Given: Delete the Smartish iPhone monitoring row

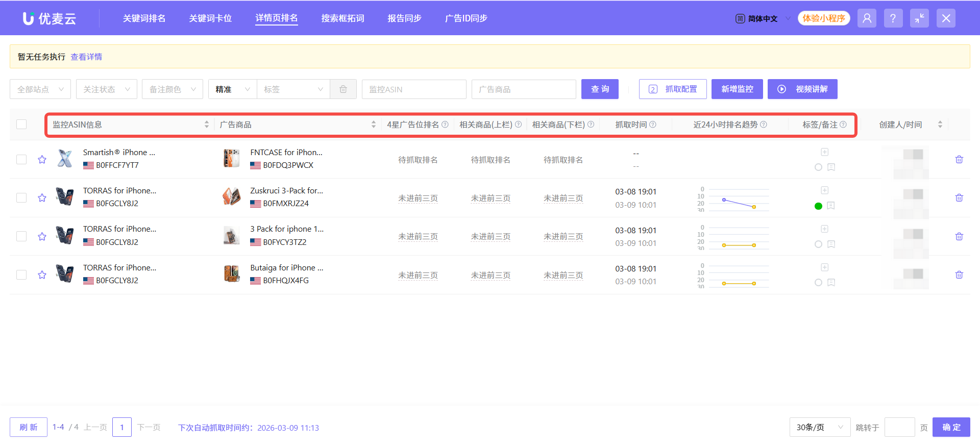Looking at the screenshot, I should [x=959, y=160].
